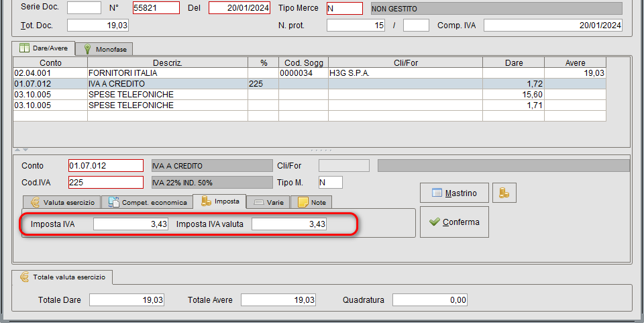Click the Imposta IVA amount field
The width and height of the screenshot is (644, 323).
131,224
